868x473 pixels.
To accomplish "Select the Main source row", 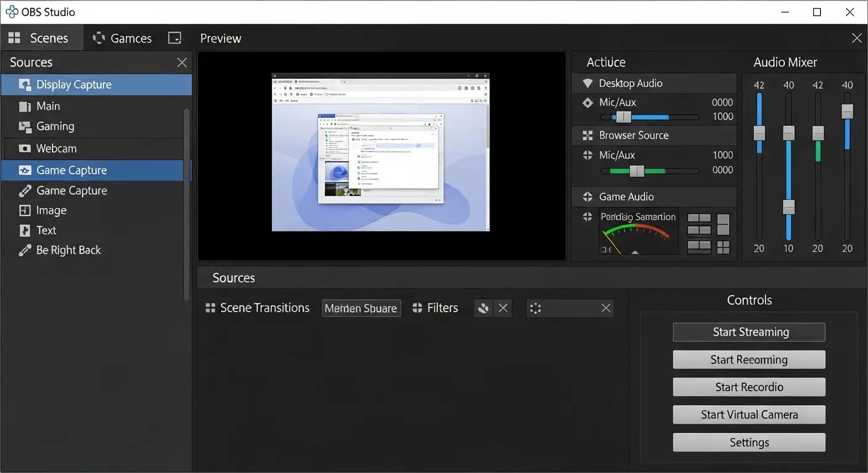I will pos(92,107).
